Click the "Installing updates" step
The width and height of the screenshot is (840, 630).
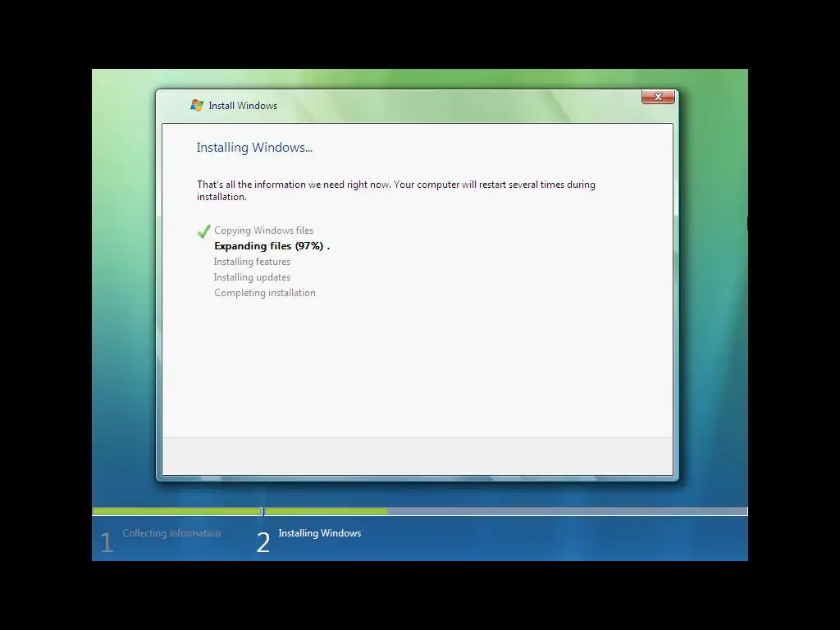pyautogui.click(x=252, y=277)
